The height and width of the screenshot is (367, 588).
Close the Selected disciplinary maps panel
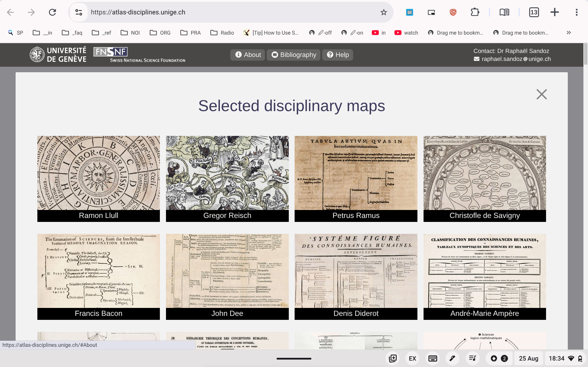coord(541,94)
